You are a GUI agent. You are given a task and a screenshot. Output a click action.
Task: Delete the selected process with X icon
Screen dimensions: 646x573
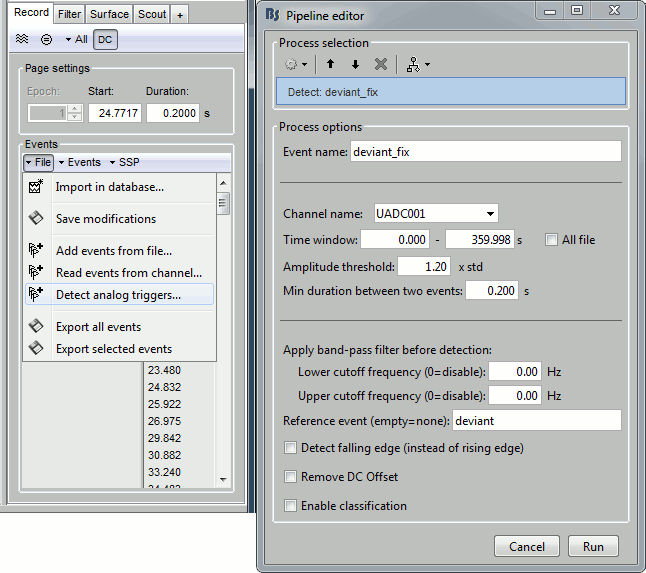pos(380,64)
